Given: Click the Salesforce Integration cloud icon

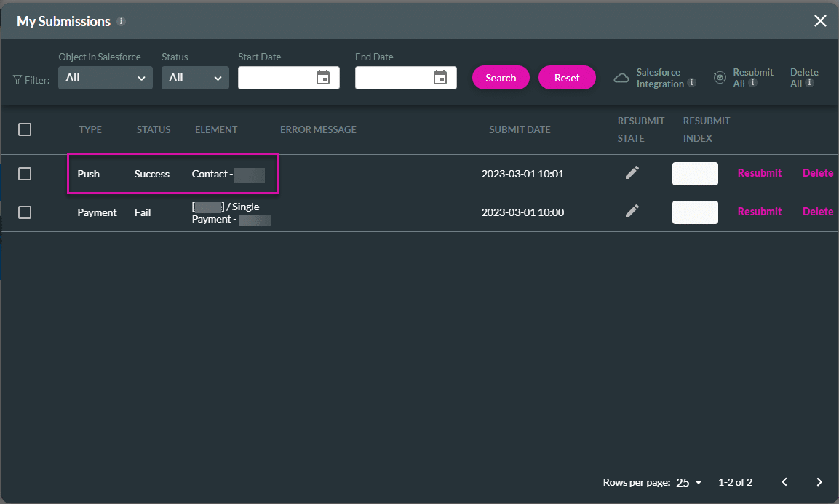Looking at the screenshot, I should [621, 78].
